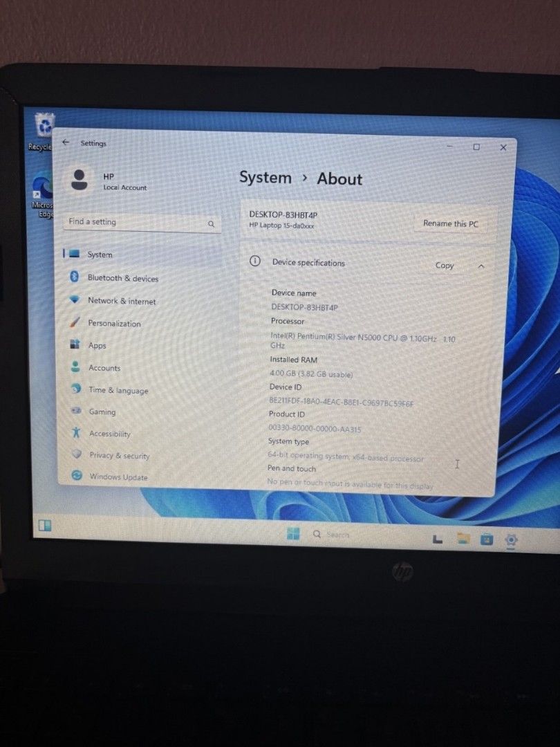The width and height of the screenshot is (560, 747).
Task: Collapse the Device specifications section
Action: (x=481, y=266)
